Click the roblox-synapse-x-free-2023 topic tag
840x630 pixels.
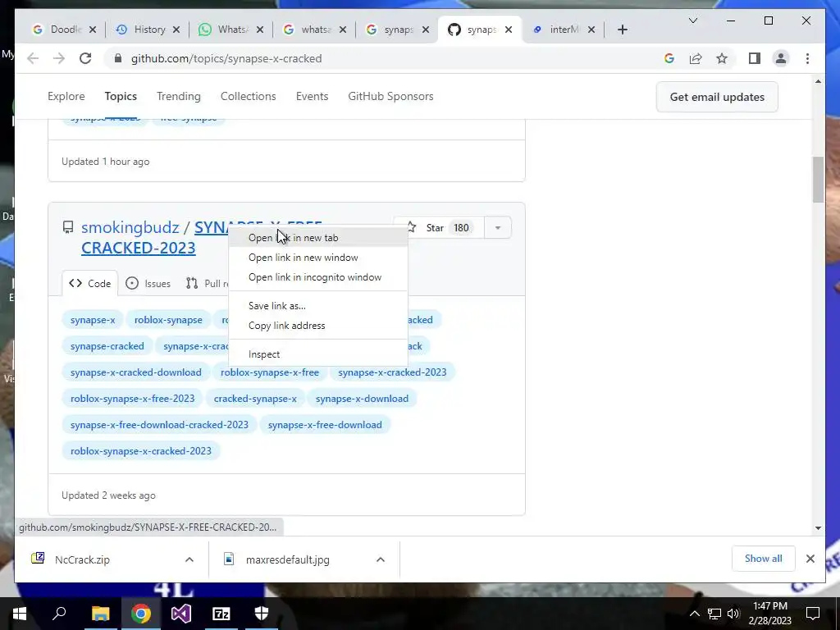point(132,399)
